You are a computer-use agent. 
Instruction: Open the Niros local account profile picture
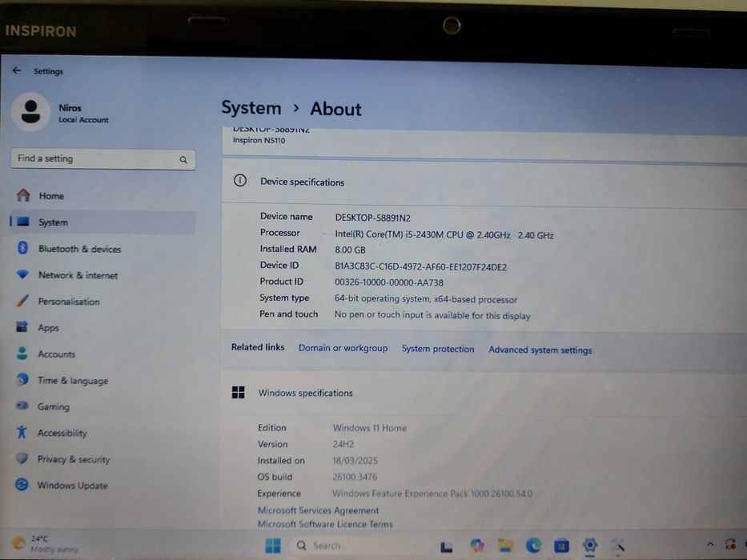pos(31,112)
